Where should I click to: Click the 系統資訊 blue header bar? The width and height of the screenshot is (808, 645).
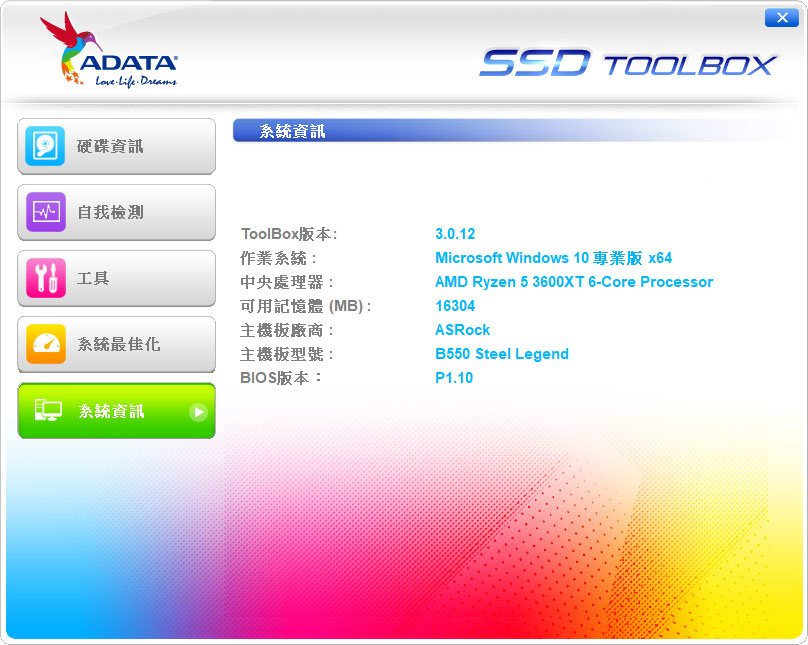pos(509,131)
